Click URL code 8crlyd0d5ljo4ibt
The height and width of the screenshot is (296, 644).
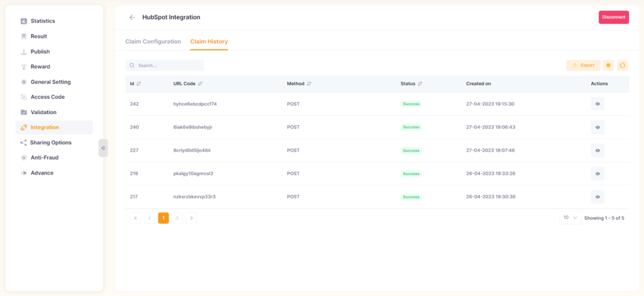point(192,151)
